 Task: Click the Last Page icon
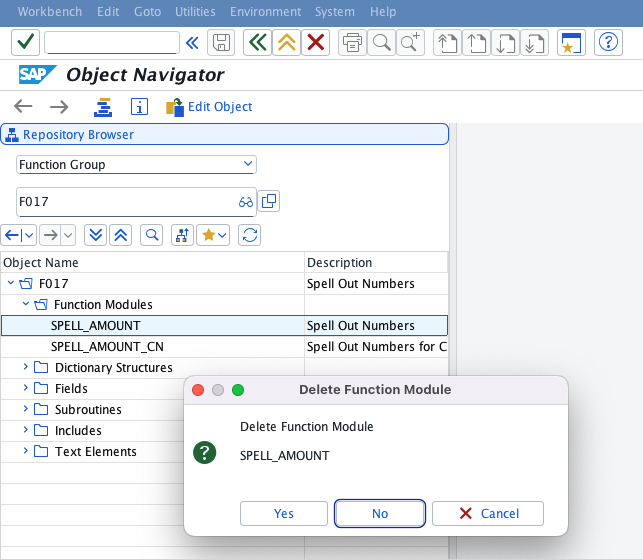click(x=535, y=42)
